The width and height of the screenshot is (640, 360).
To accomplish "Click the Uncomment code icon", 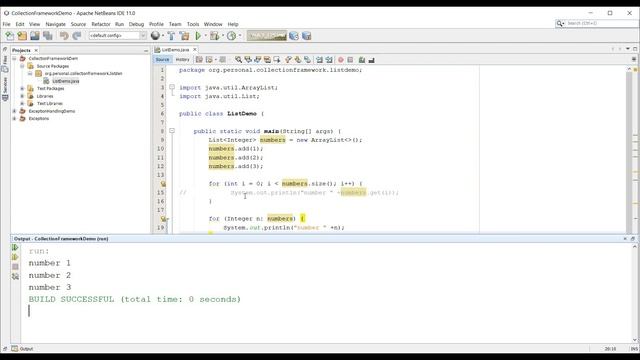I will [371, 60].
